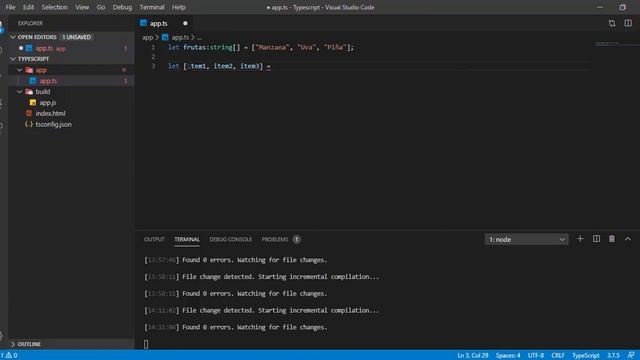Click the terminal input cursor

pos(146,344)
